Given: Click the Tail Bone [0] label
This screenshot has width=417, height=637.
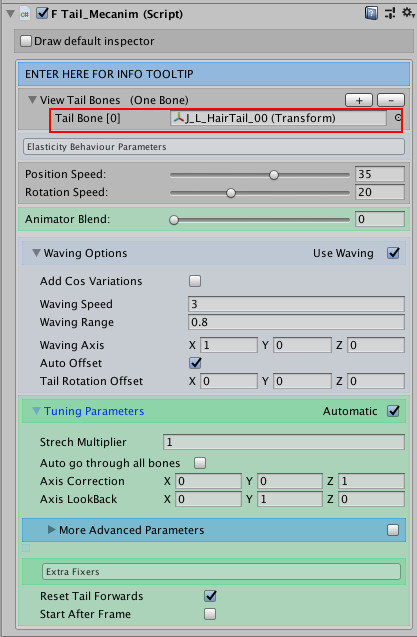Looking at the screenshot, I should coord(88,118).
